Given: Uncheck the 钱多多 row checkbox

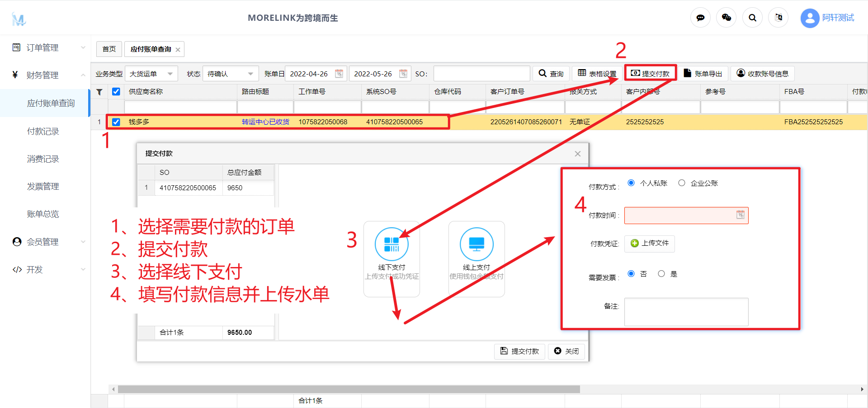Looking at the screenshot, I should [116, 122].
